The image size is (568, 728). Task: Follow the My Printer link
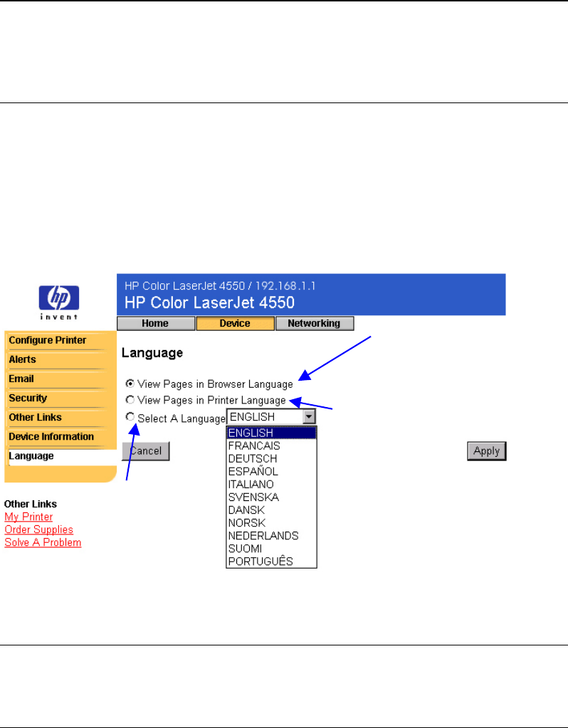[28, 517]
